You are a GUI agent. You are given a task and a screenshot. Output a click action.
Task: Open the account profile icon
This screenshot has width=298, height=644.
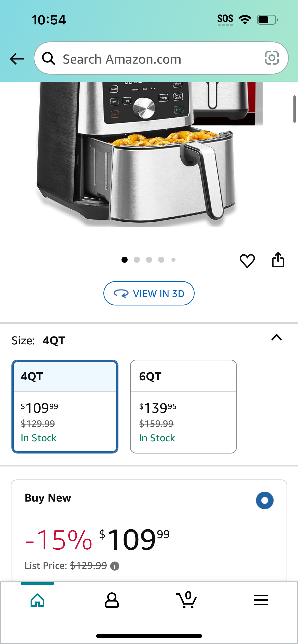[112, 600]
